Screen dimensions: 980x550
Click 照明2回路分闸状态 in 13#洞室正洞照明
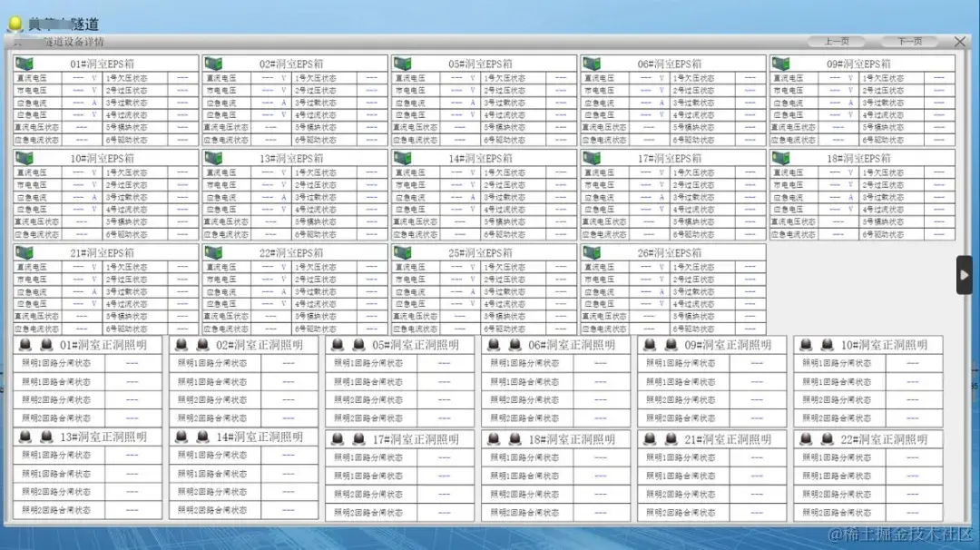pos(56,492)
